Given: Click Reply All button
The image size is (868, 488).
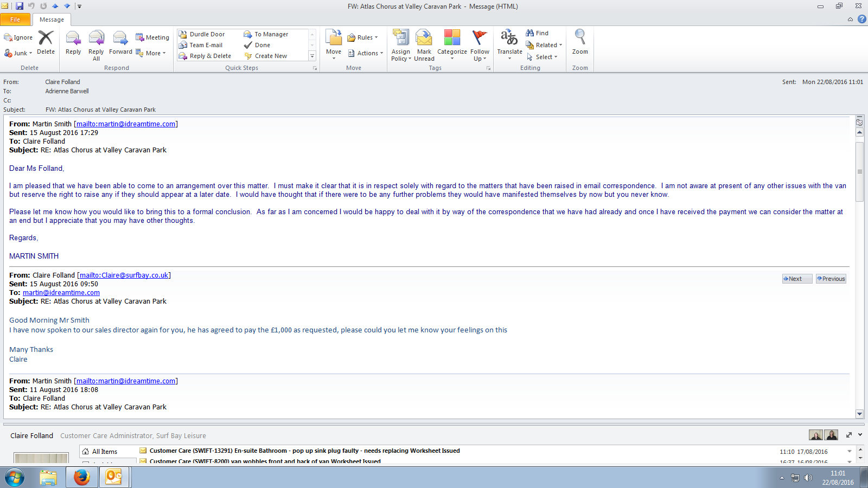Looking at the screenshot, I should [96, 46].
